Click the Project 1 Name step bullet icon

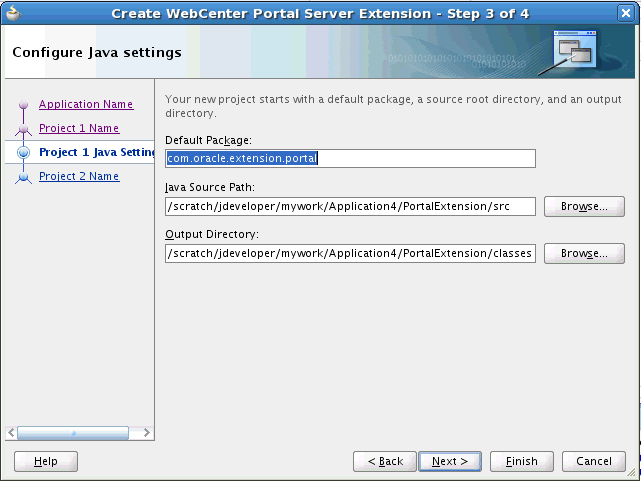(23, 129)
